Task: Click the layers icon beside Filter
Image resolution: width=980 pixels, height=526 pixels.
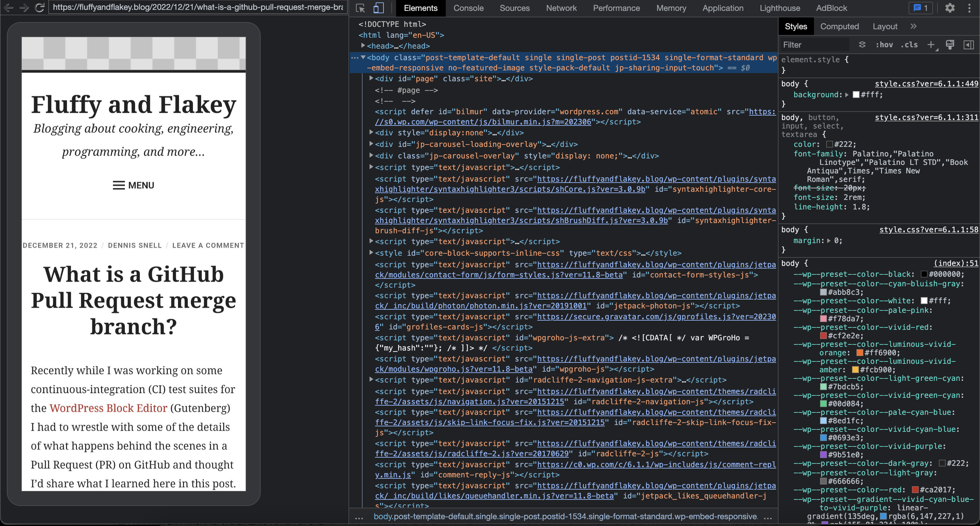Action: [x=862, y=45]
